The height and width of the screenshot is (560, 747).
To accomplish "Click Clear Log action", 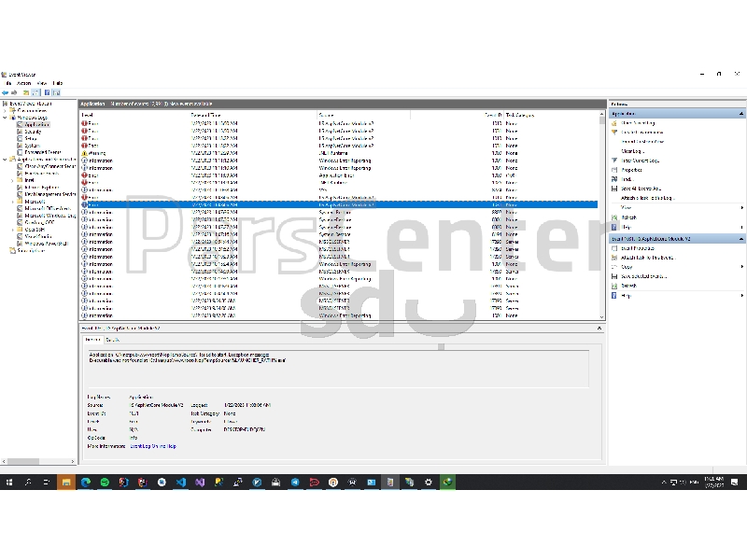I will (x=633, y=151).
